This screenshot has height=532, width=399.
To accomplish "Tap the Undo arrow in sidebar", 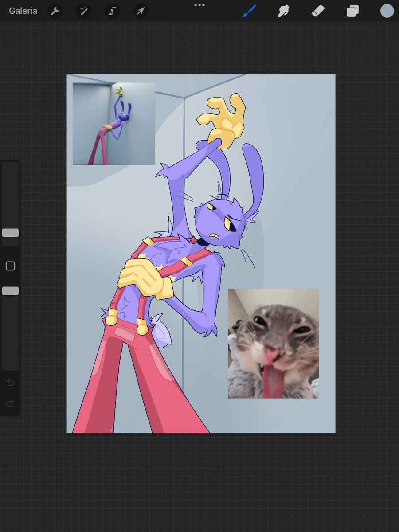I will [10, 383].
